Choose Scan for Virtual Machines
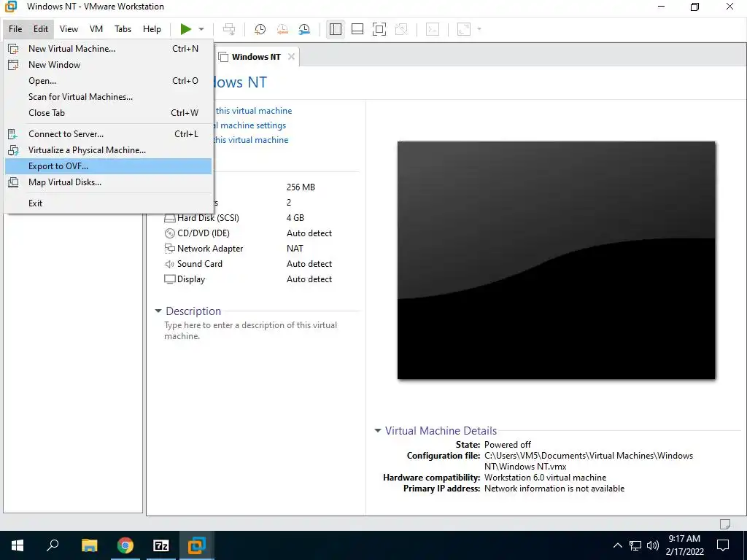Image resolution: width=747 pixels, height=560 pixels. [108, 97]
